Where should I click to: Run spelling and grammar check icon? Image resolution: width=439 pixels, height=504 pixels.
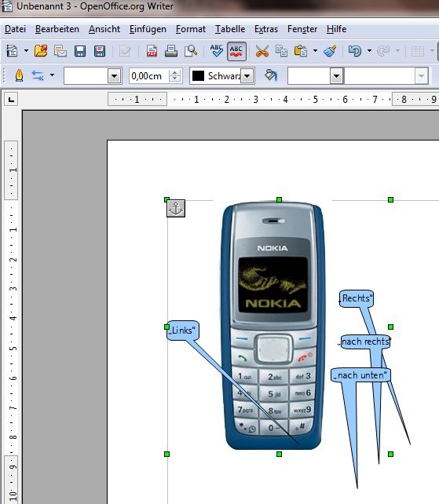217,51
